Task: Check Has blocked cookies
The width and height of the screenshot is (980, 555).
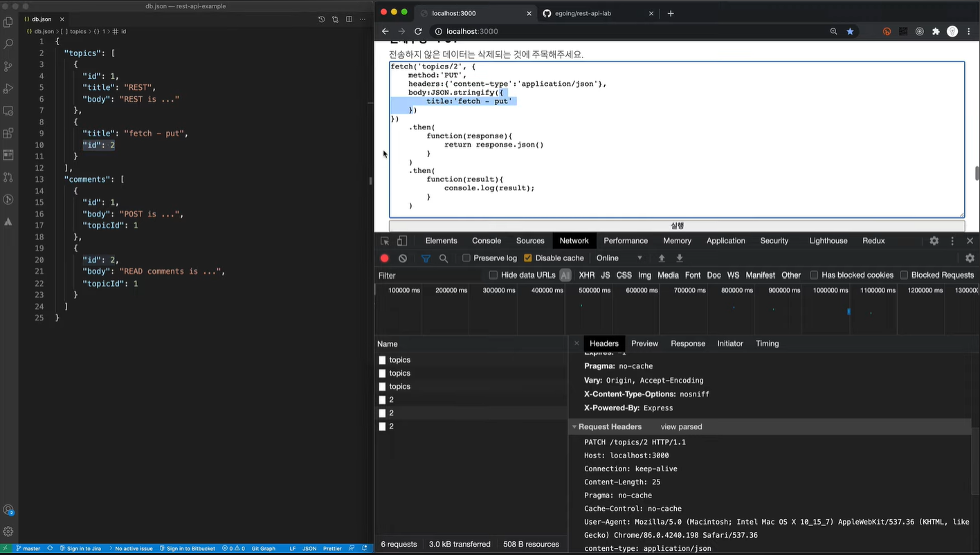Action: pyautogui.click(x=814, y=275)
